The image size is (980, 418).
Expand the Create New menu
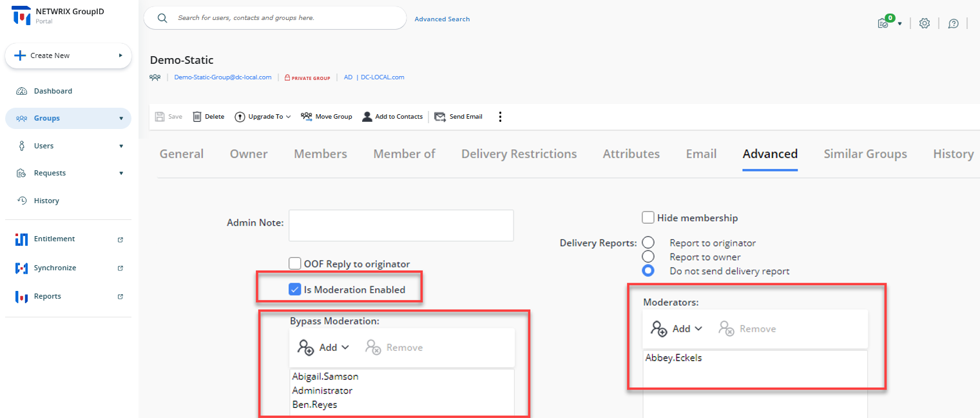point(68,56)
